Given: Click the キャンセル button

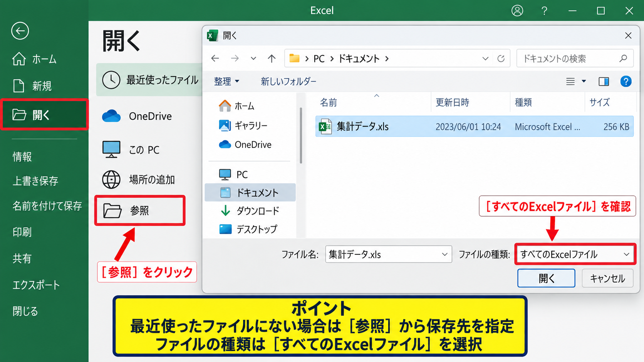Looking at the screenshot, I should [607, 278].
